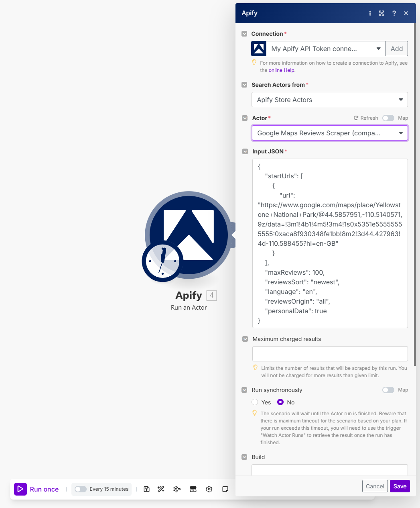This screenshot has width=420, height=508.
Task: Open the Search Actors from dropdown
Action: 329,100
